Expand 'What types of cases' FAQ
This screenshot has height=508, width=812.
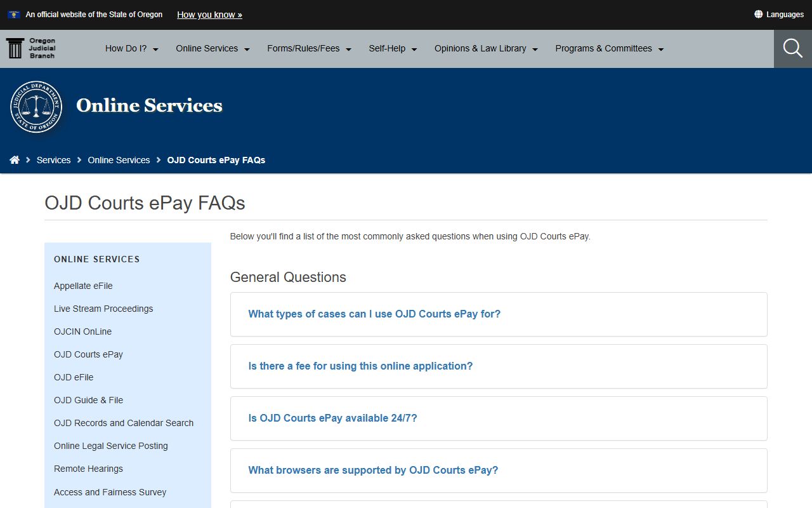[499, 314]
